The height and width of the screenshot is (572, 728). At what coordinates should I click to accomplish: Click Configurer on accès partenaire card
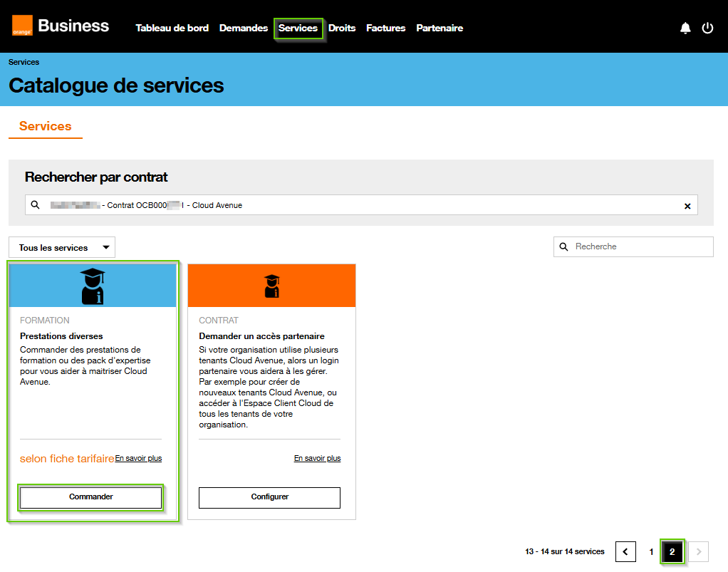point(270,497)
